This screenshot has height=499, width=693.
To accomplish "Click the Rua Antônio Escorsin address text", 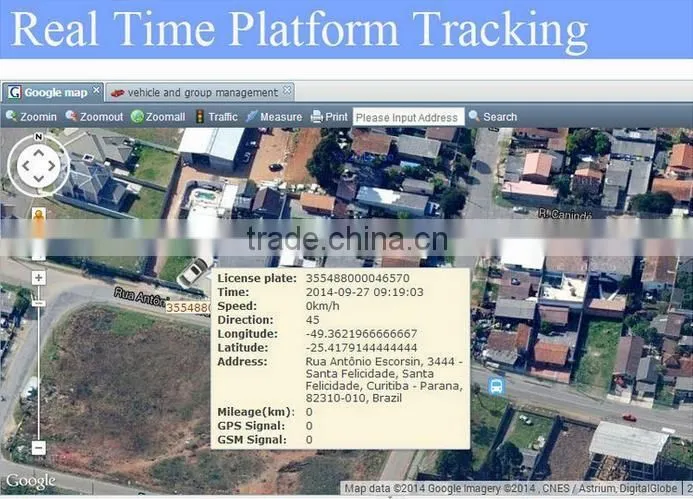I will [384, 380].
